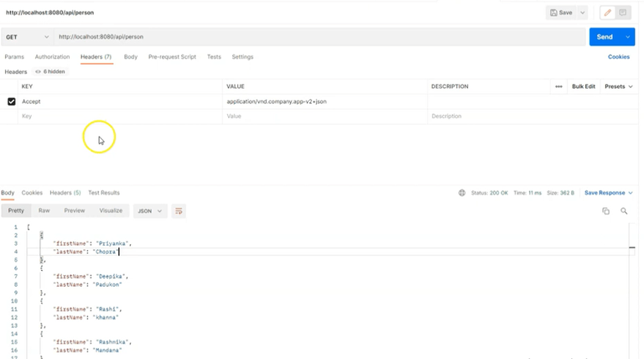Viewport: 644px width, 359px height.
Task: Copy the response with the copy icon
Action: pos(605,211)
